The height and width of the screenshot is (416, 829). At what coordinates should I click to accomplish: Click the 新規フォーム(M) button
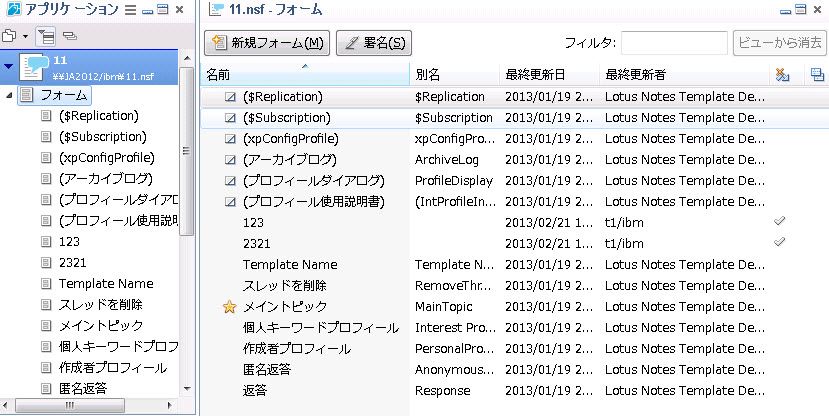point(266,43)
